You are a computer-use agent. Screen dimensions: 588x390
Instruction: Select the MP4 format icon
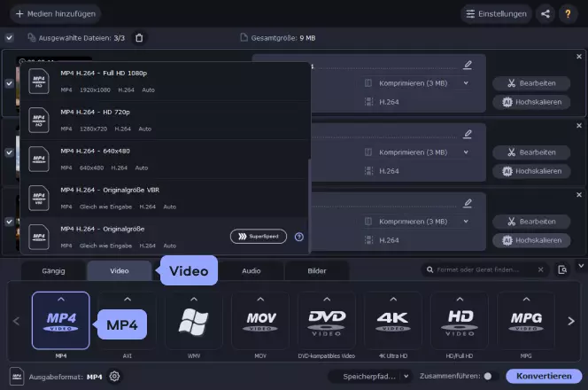(x=61, y=321)
